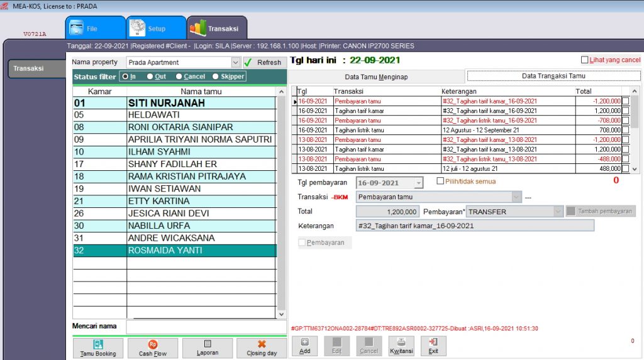Switch to Data Tamu Menginap tab
The height and width of the screenshot is (360, 644).
pyautogui.click(x=376, y=77)
